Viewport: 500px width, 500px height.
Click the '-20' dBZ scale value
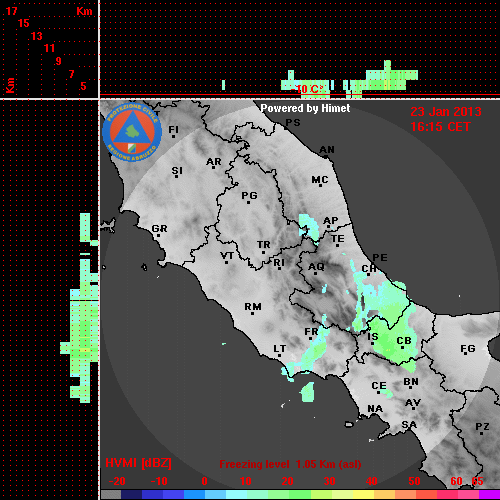(117, 481)
